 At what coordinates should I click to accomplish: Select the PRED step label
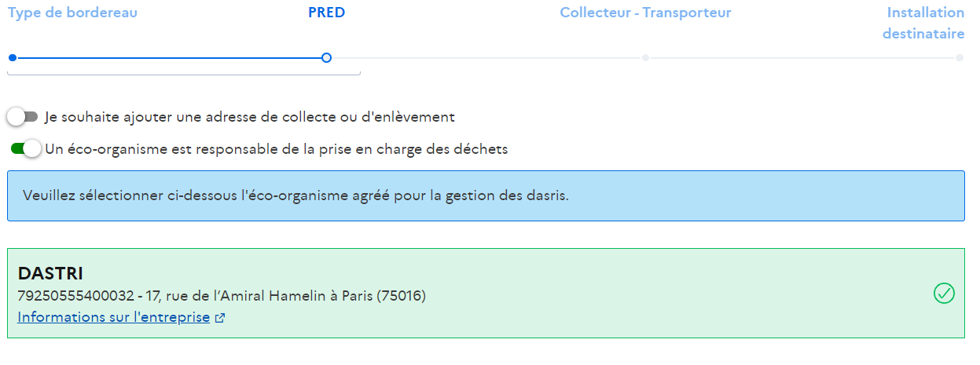(x=326, y=13)
